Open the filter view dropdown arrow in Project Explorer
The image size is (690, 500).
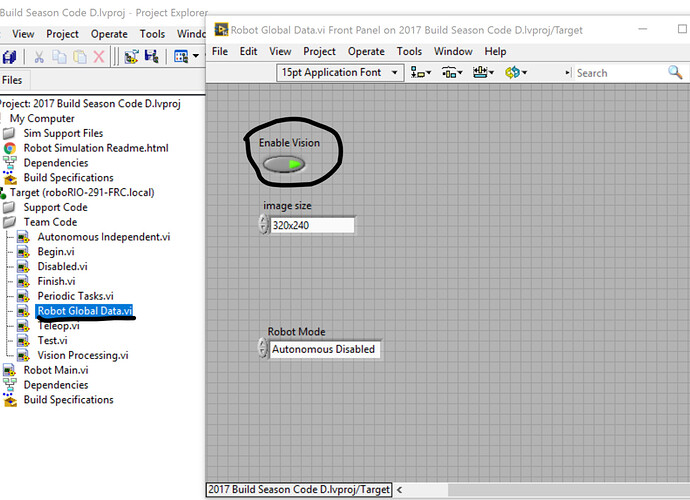pyautogui.click(x=196, y=56)
